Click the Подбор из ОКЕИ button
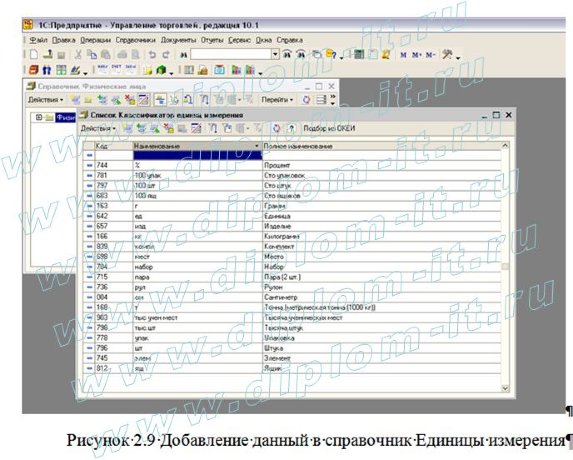This screenshot has height=460, width=573. click(x=329, y=129)
